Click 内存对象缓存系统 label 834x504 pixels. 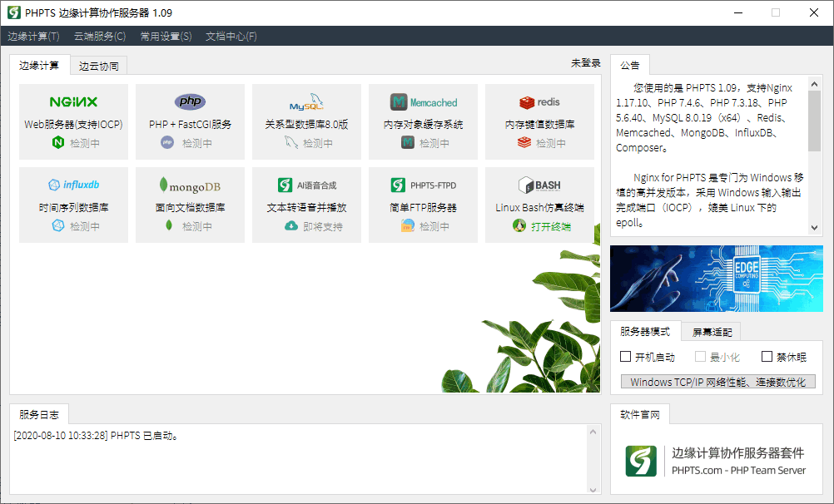[x=424, y=124]
